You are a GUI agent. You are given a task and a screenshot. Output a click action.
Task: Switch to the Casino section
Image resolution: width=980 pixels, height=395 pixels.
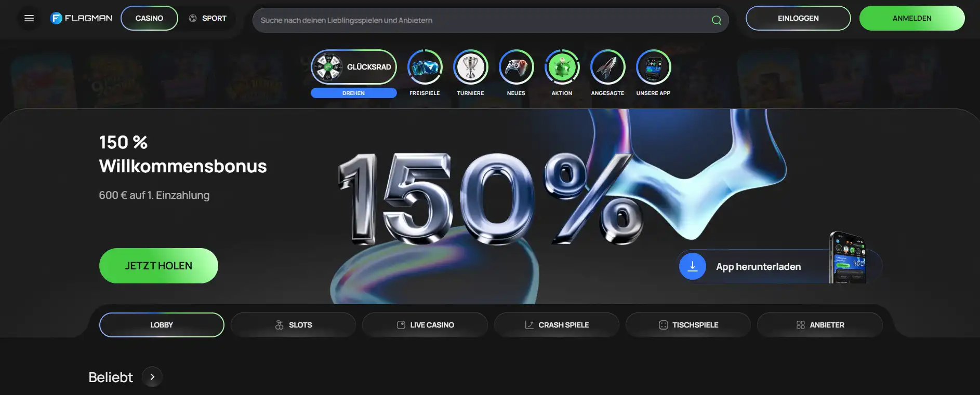coord(149,18)
